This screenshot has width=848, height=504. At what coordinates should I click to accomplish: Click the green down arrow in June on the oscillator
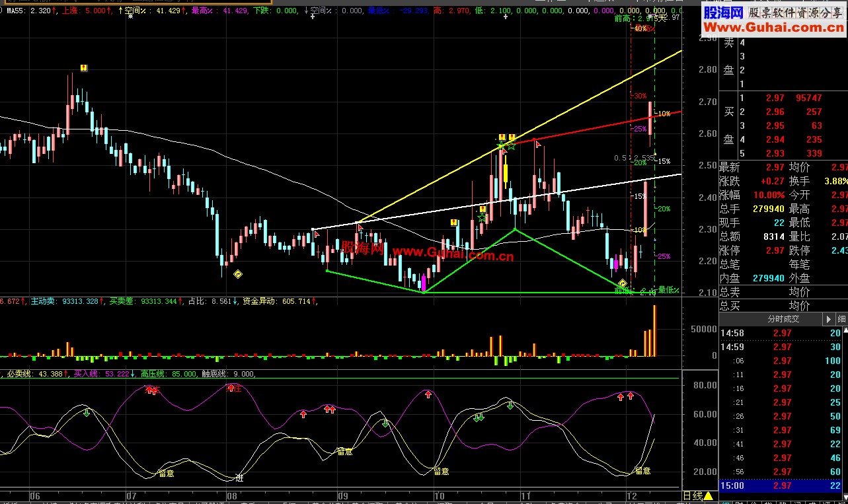[87, 413]
